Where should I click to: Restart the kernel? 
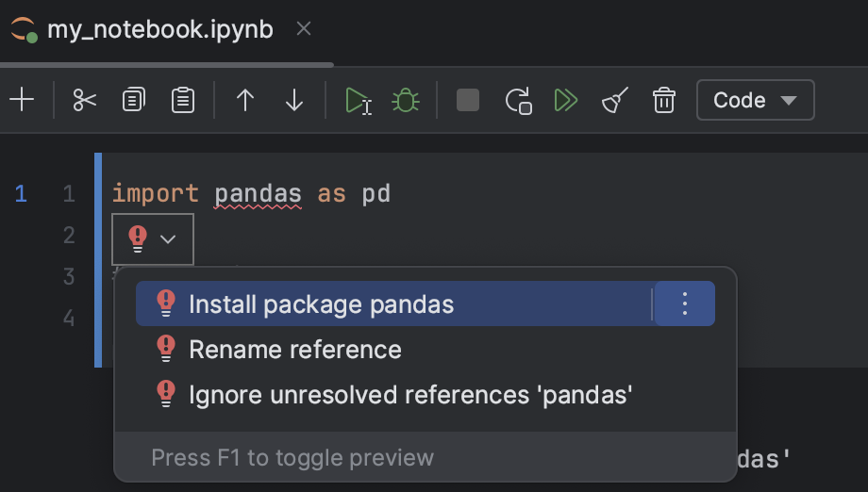point(518,100)
